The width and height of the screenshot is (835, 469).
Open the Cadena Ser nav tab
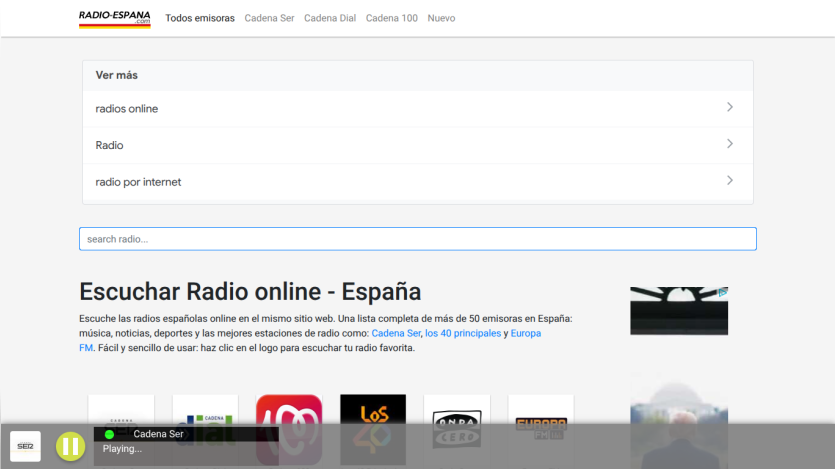pos(269,18)
